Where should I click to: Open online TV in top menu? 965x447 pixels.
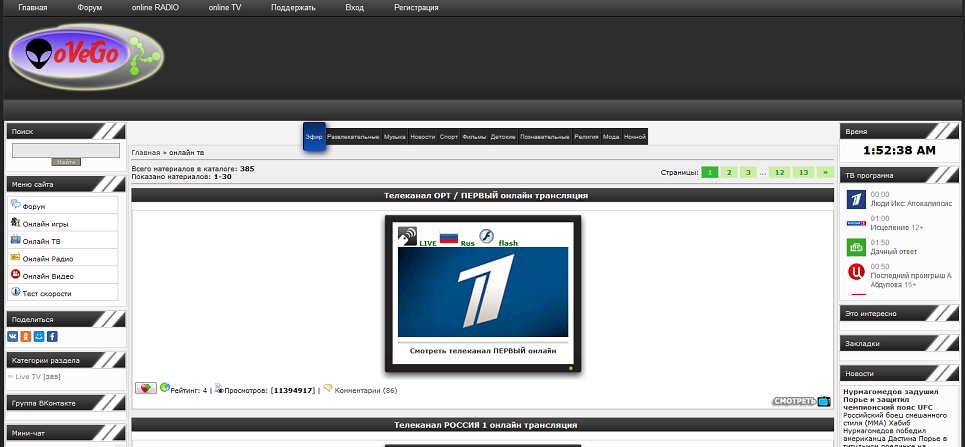(225, 8)
